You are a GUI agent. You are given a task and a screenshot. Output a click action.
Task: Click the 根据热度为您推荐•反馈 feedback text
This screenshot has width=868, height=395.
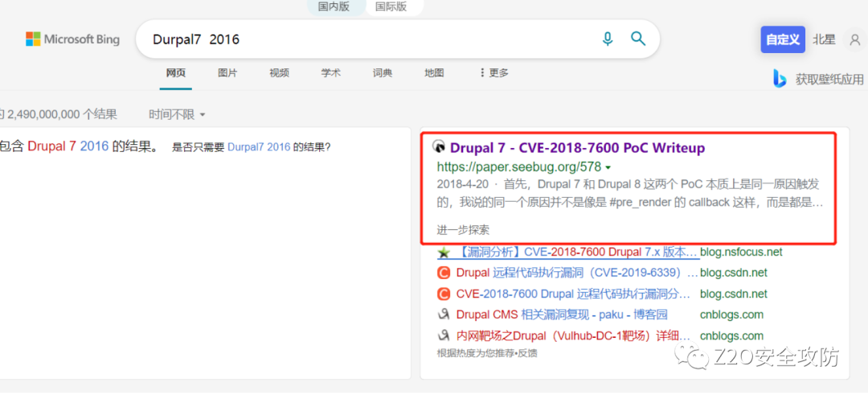click(486, 353)
